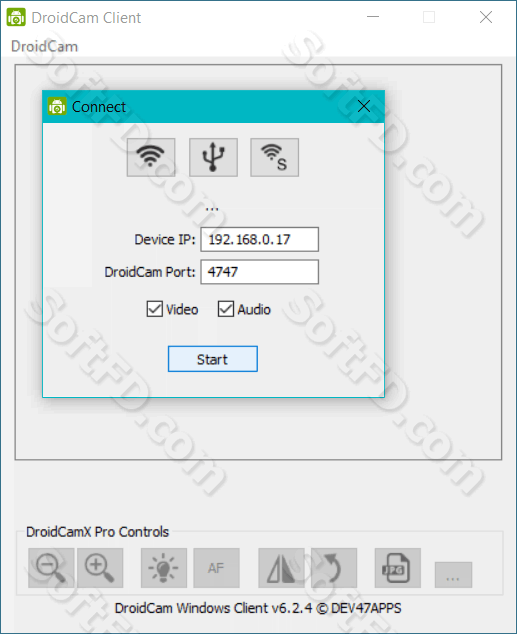517x634 pixels.
Task: Minimize the DroidCam Client window
Action: (x=373, y=17)
